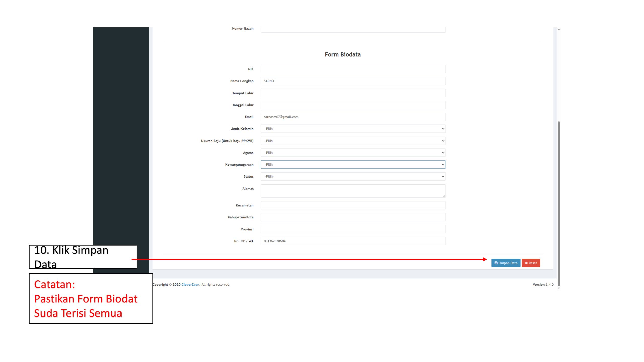The image size is (644, 362).
Task: Click the NIK input field
Action: [353, 69]
